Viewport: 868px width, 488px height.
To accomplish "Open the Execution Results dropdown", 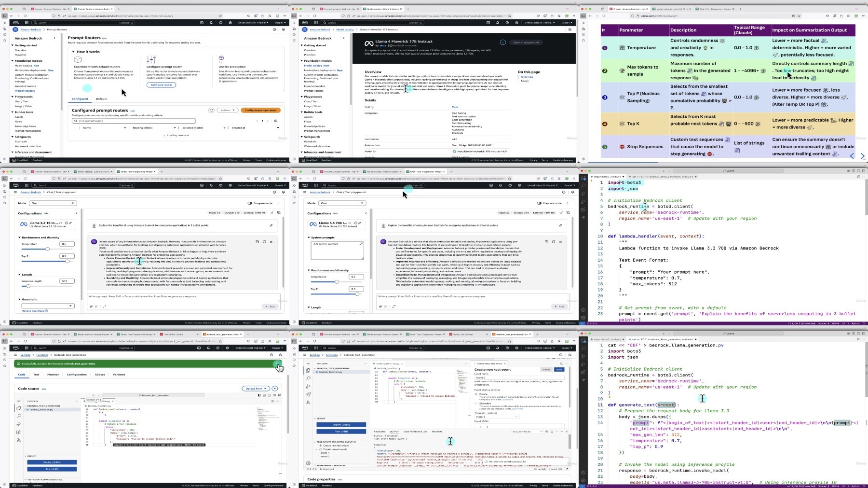I will (x=527, y=432).
